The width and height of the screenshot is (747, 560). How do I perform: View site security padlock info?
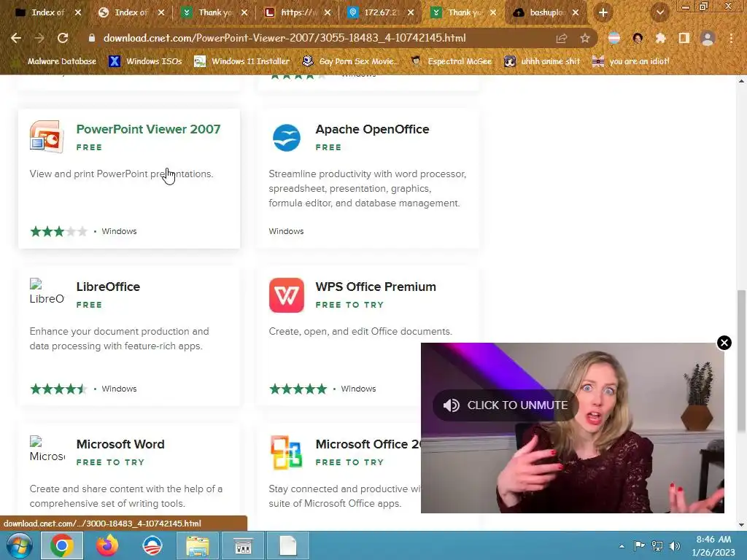[x=91, y=38]
